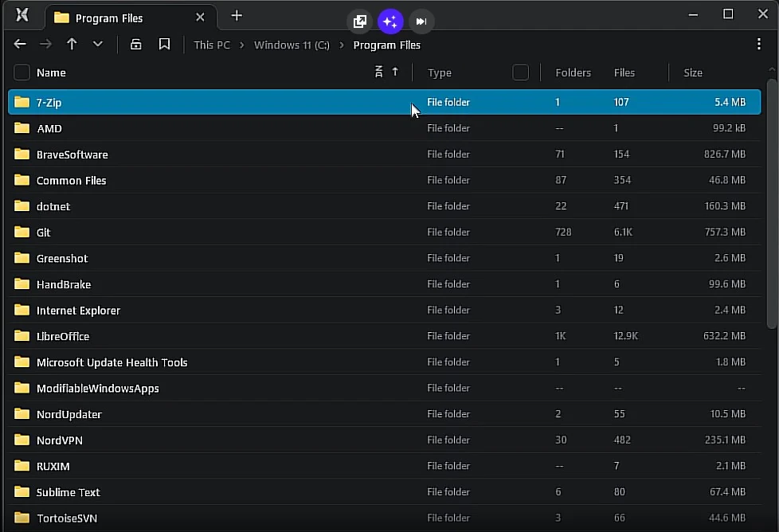Viewport: 779px width, 532px height.
Task: Select the Microsoft Update Health Tools icon
Action: point(22,362)
